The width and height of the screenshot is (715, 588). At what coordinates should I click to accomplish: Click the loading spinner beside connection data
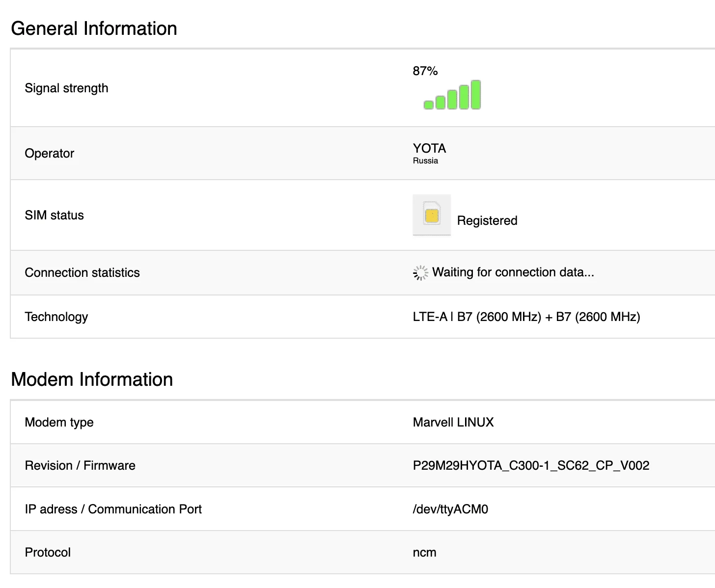[420, 273]
